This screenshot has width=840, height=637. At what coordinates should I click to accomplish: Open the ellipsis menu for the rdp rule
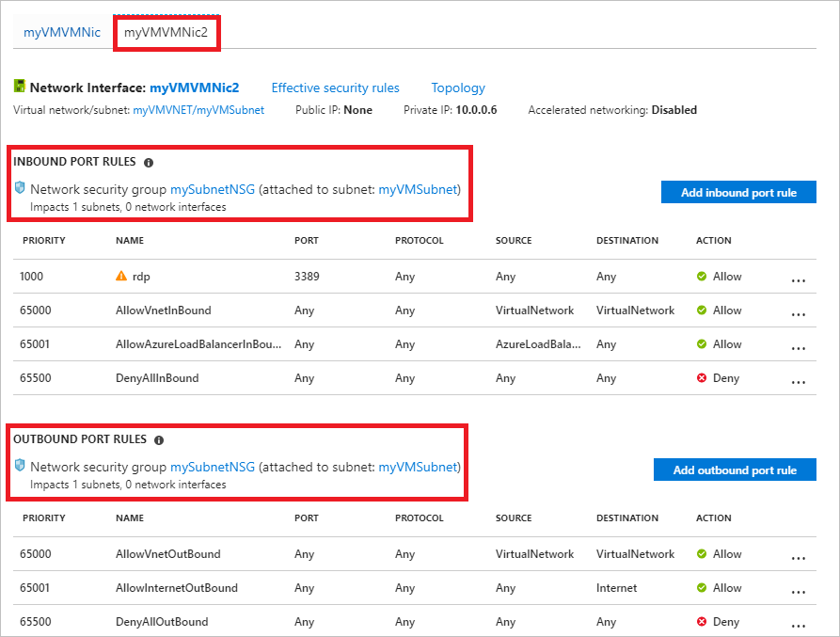[x=799, y=279]
